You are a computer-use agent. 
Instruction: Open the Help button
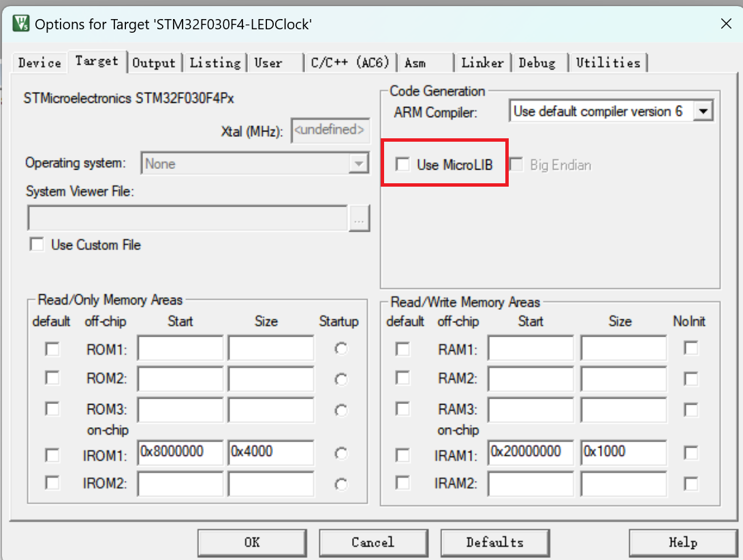click(683, 542)
